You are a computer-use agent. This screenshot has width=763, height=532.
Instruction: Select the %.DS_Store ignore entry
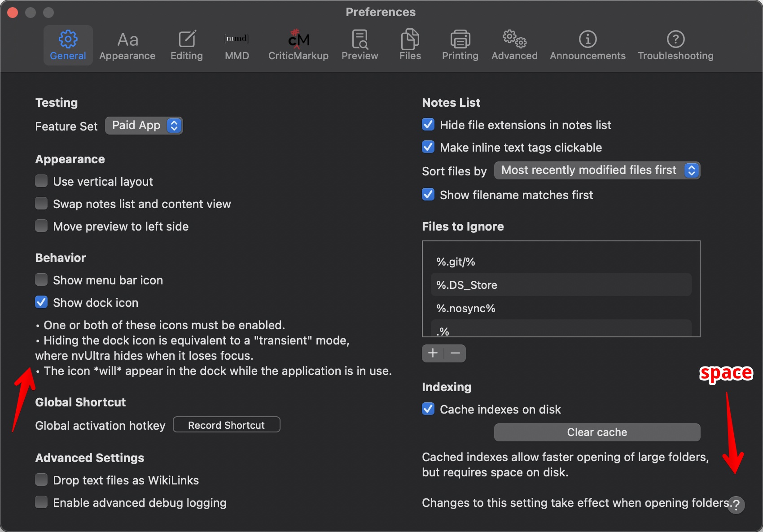(561, 285)
